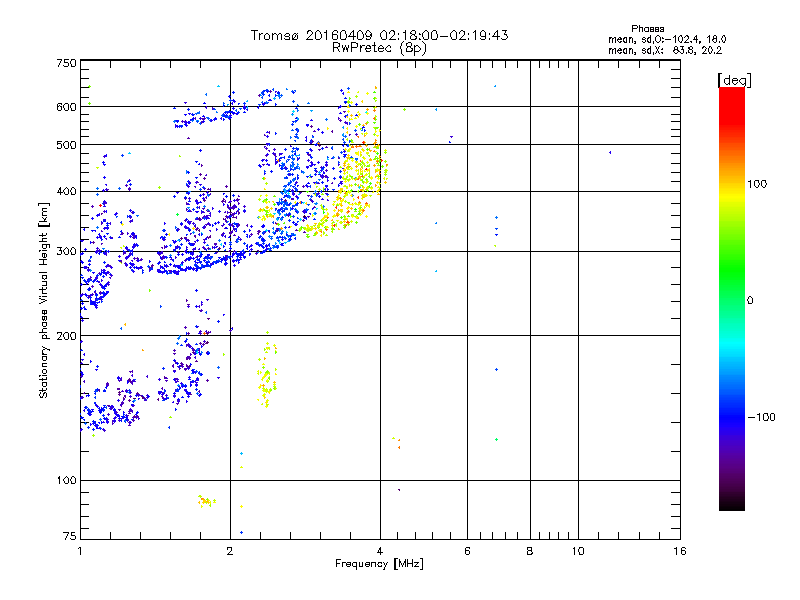Click the '75' height tick label
Viewport: 800px width, 600px height.
(x=70, y=536)
